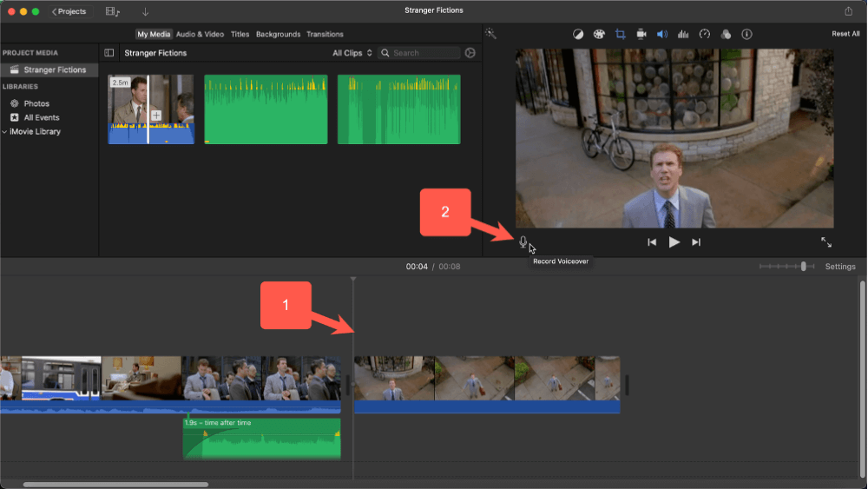Expand the iMovie Library tree
The width and height of the screenshot is (868, 489).
point(4,132)
